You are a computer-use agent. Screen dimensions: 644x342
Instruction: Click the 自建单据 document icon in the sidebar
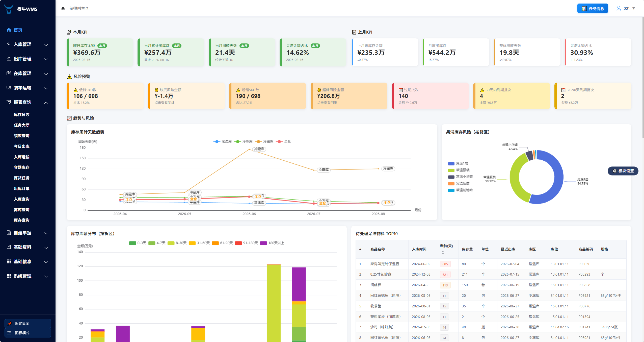coord(9,233)
